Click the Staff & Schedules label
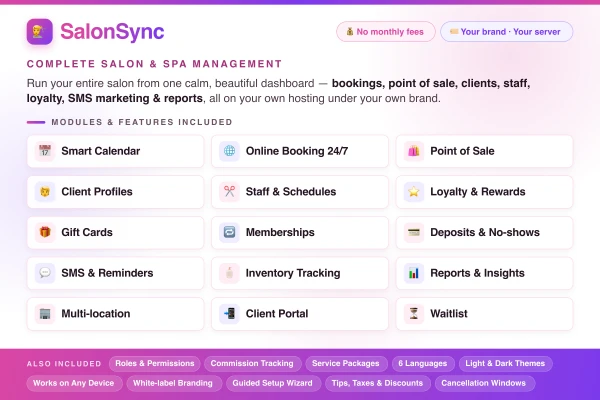The image size is (600, 400). (291, 191)
